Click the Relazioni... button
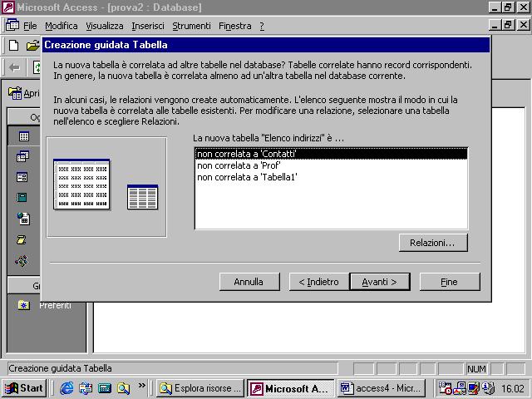532x399 pixels. coord(433,243)
